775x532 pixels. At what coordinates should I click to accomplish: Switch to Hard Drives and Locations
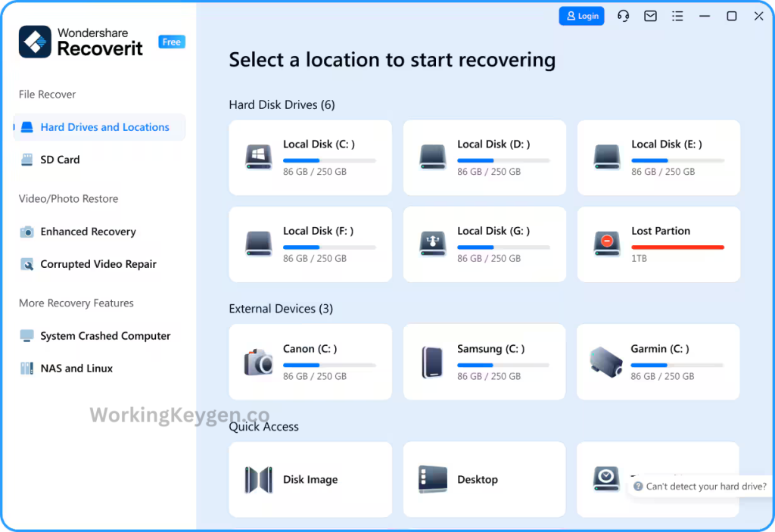98,127
